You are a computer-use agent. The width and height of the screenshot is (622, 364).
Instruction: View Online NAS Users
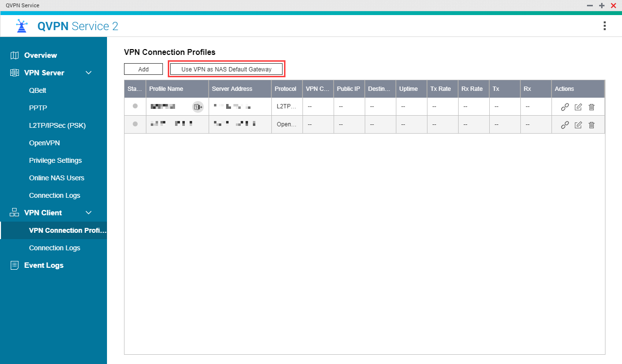click(x=56, y=178)
